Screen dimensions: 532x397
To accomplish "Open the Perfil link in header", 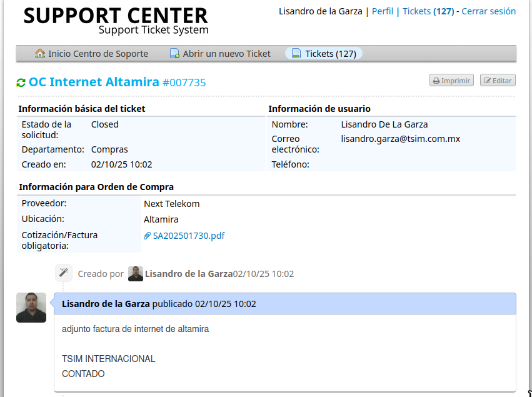I will (x=382, y=11).
